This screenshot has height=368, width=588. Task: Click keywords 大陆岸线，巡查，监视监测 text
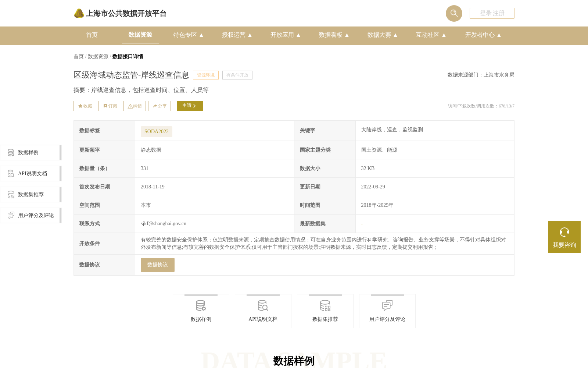pyautogui.click(x=392, y=130)
